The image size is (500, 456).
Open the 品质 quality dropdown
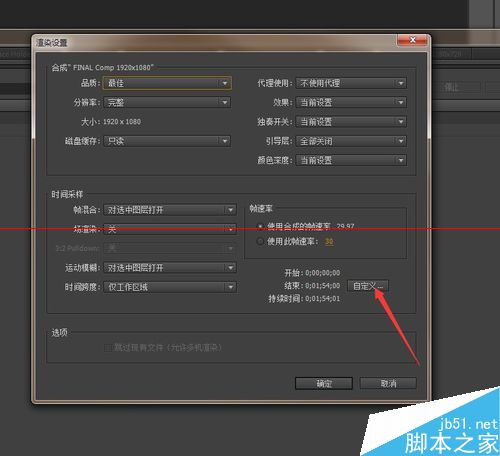167,83
